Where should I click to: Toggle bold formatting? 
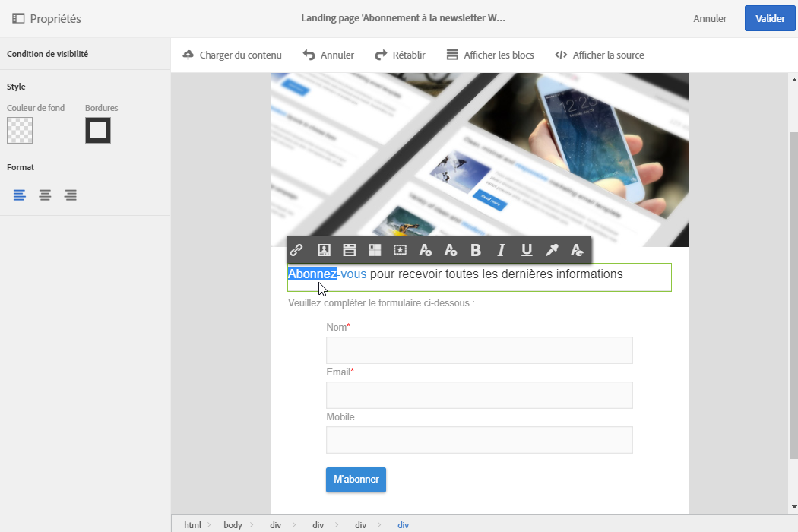point(476,250)
